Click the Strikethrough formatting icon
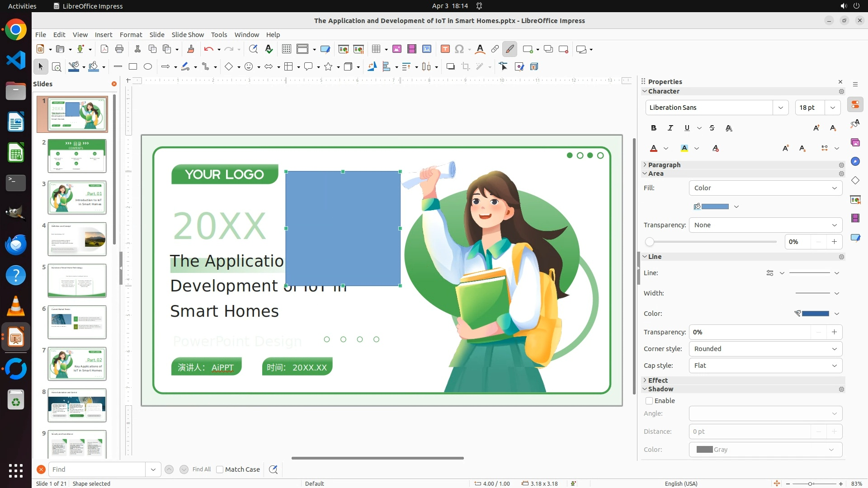868x488 pixels. 712,128
